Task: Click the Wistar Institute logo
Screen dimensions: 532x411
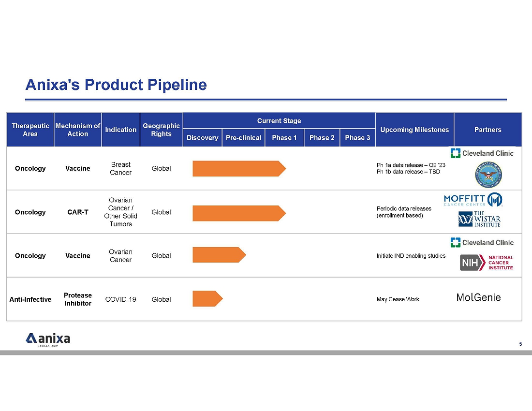Action: coord(479,219)
